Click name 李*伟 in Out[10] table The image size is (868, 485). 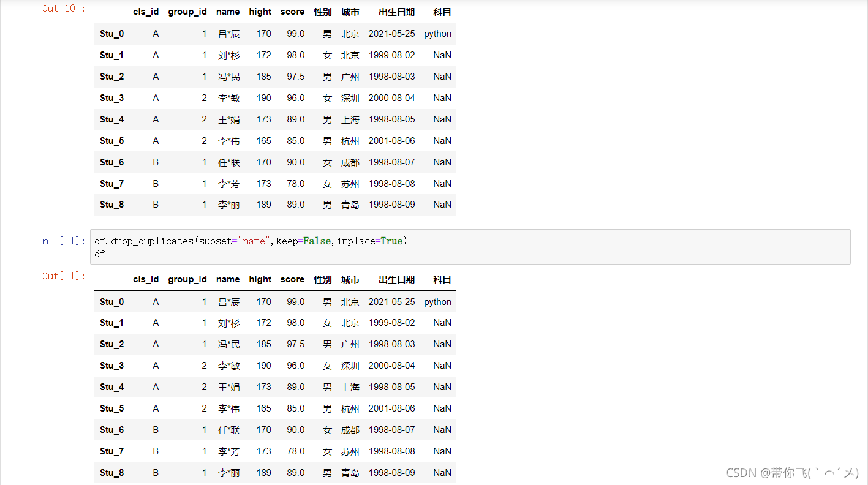tap(229, 141)
